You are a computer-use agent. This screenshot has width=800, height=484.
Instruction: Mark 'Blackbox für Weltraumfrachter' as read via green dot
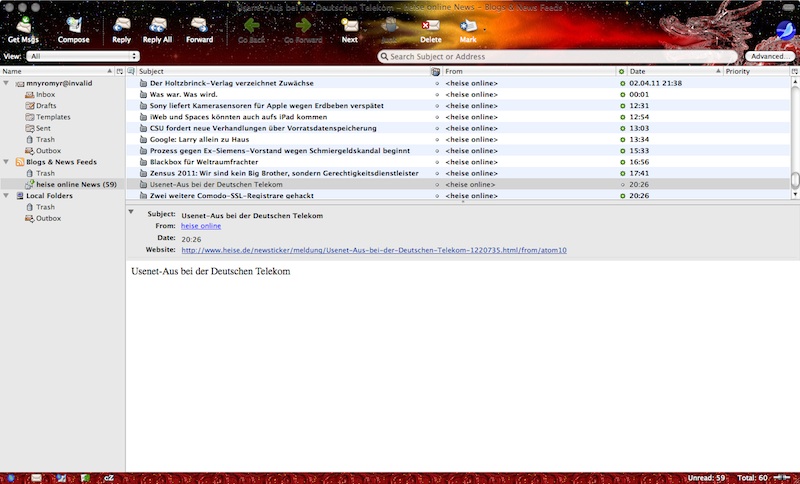tap(622, 161)
